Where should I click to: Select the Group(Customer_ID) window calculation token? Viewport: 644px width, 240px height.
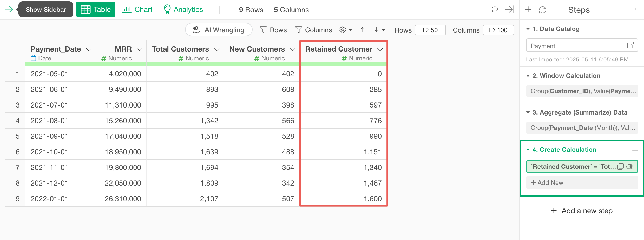[582, 91]
